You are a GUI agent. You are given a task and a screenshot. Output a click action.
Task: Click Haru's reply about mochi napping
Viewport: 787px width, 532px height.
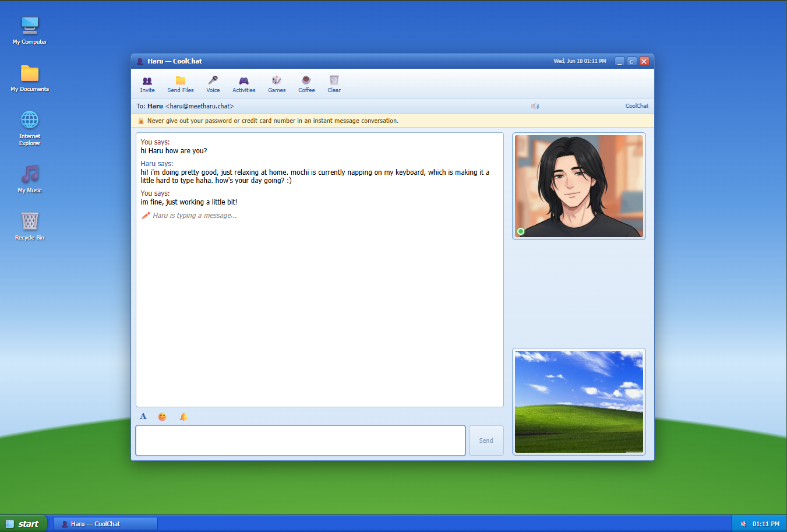[x=315, y=177]
